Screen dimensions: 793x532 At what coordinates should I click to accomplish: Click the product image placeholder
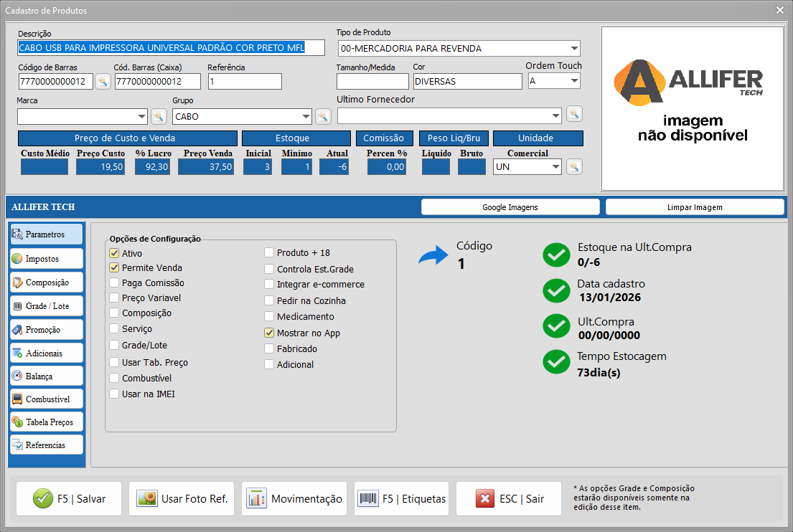(693, 109)
